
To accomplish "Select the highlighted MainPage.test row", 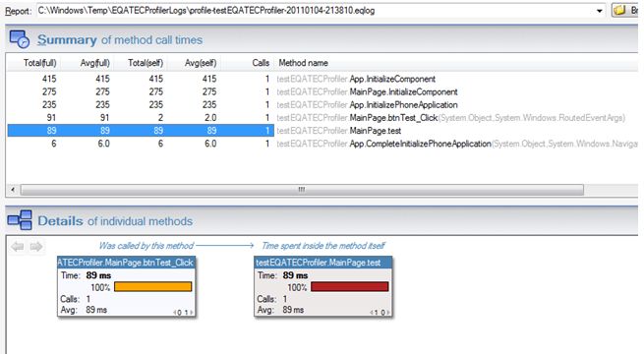I will (x=322, y=131).
